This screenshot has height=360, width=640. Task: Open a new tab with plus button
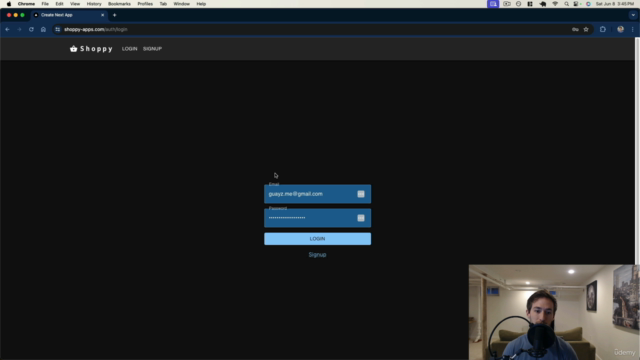coord(115,15)
